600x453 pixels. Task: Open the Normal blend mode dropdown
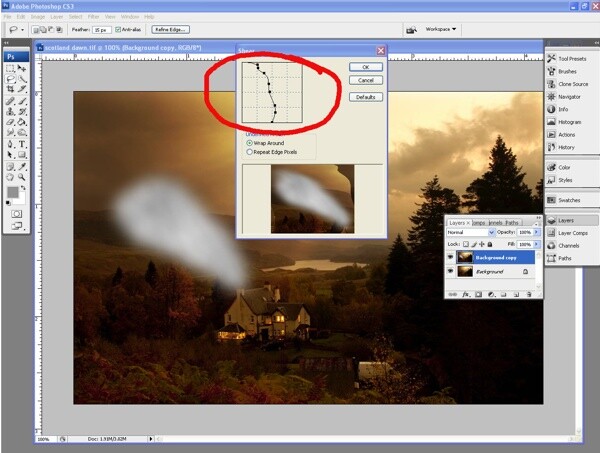(471, 232)
